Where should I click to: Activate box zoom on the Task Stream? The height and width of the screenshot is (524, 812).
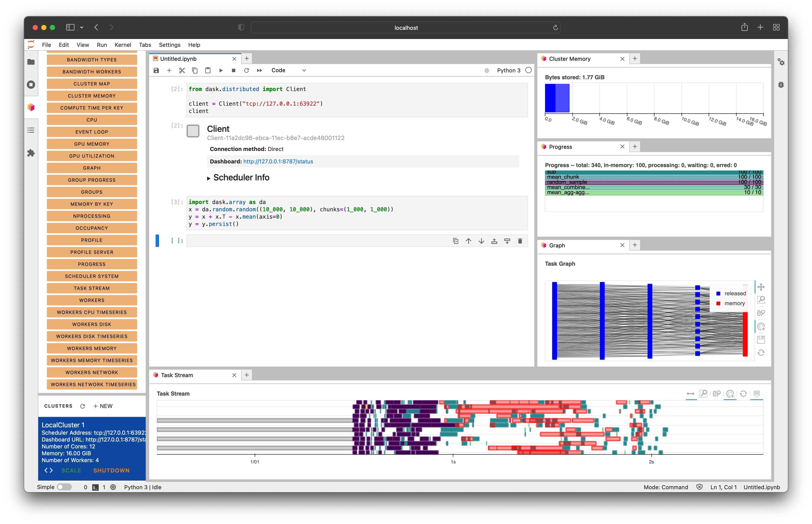pos(704,394)
